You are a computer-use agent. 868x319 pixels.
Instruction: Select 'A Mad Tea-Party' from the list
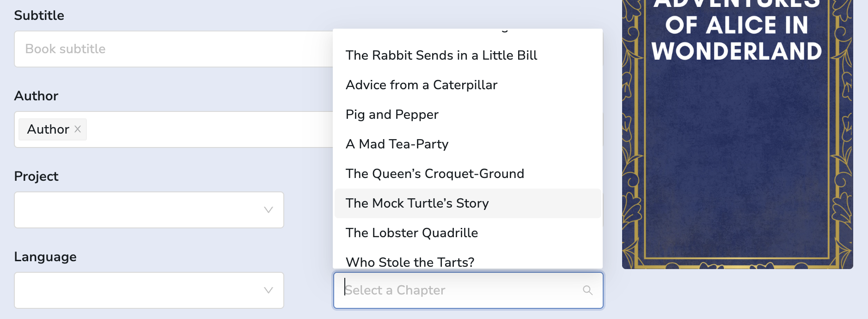[397, 144]
